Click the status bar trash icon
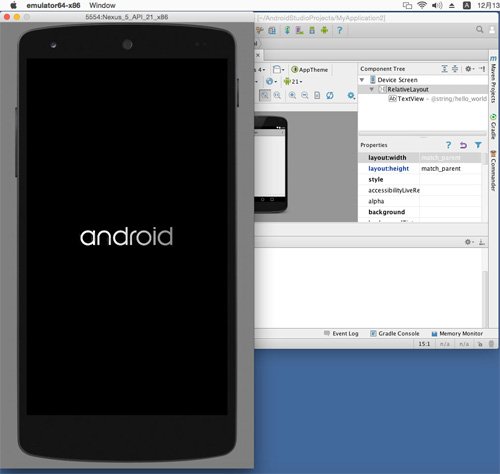The width and height of the screenshot is (500, 474). [x=491, y=344]
